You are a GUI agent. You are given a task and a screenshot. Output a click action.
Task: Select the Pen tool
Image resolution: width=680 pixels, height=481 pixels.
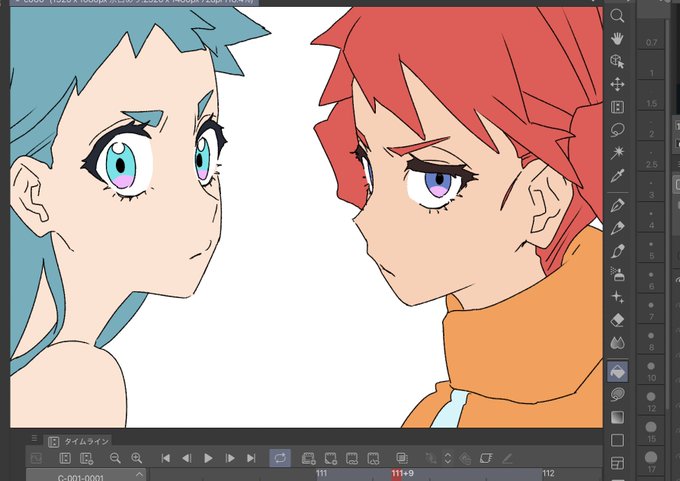617,205
